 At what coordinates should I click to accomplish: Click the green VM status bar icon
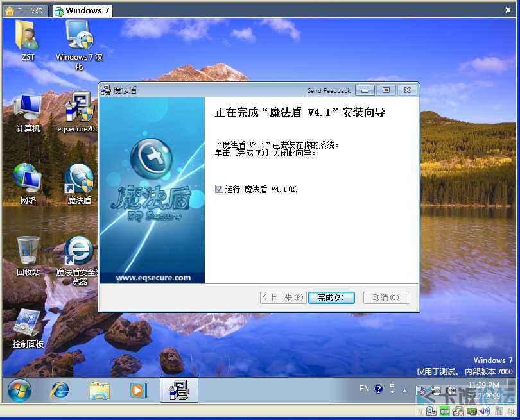pos(444,412)
